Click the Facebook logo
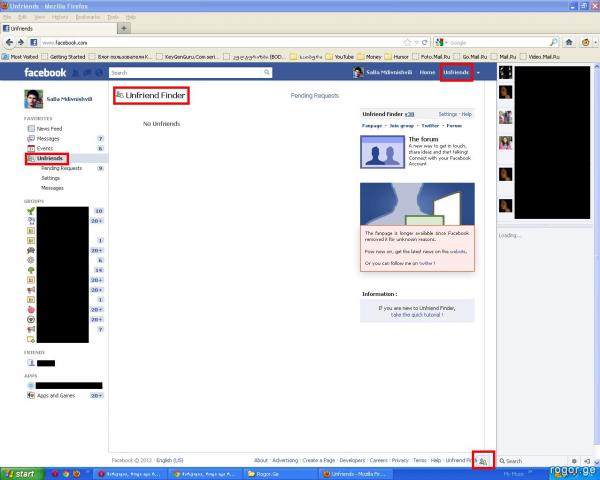600x480 pixels. coord(45,72)
